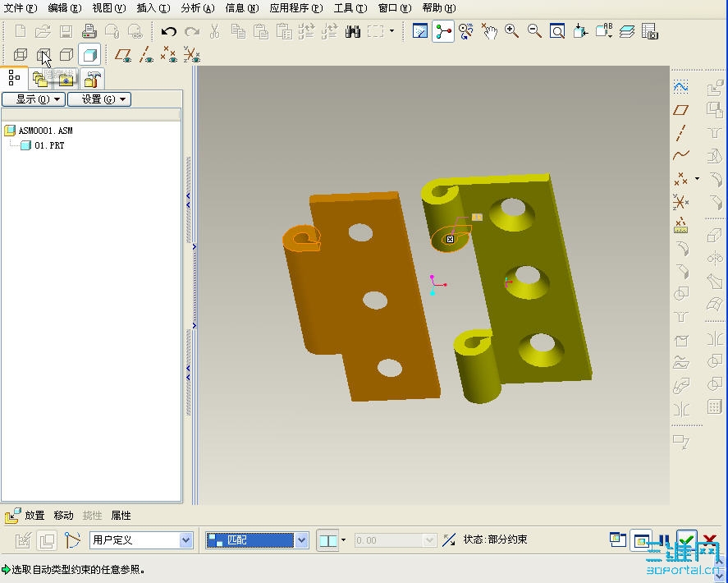
Task: Select ASM0001.ASM in the model tree
Action: point(45,131)
